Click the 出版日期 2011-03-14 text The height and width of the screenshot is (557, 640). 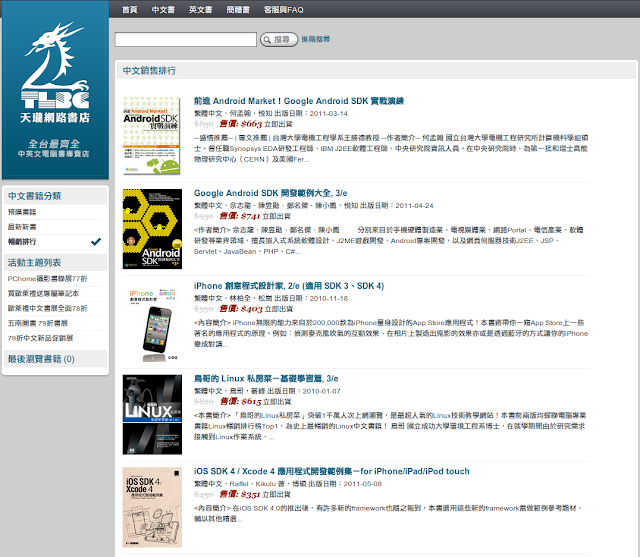313,113
